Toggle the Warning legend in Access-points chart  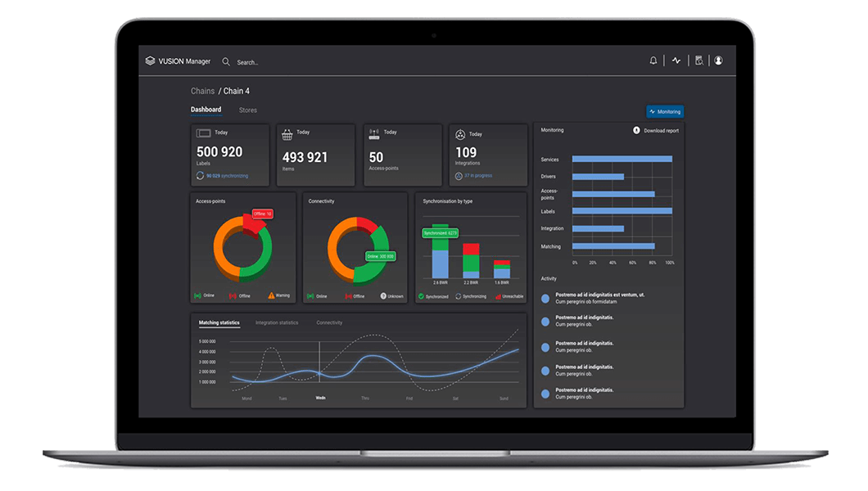278,296
